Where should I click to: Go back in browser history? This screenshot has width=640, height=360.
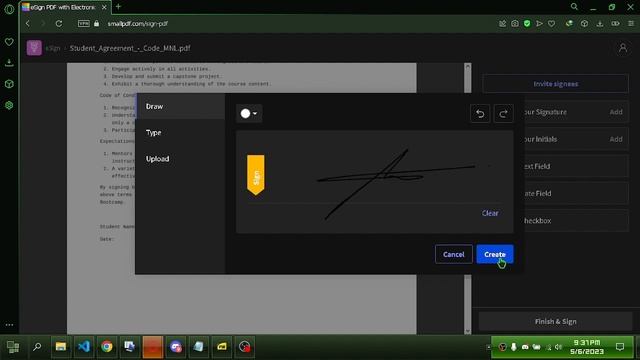click(28, 24)
